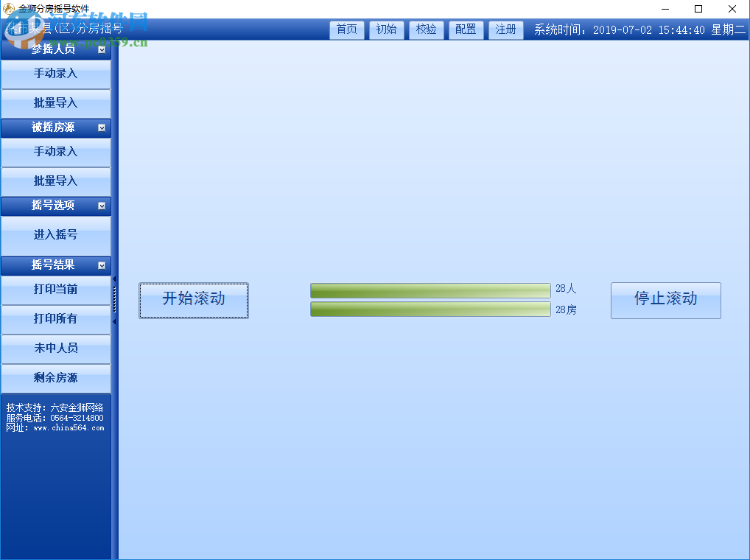750x560 pixels.
Task: Click the 摇号选项 section header
Action: [x=56, y=206]
